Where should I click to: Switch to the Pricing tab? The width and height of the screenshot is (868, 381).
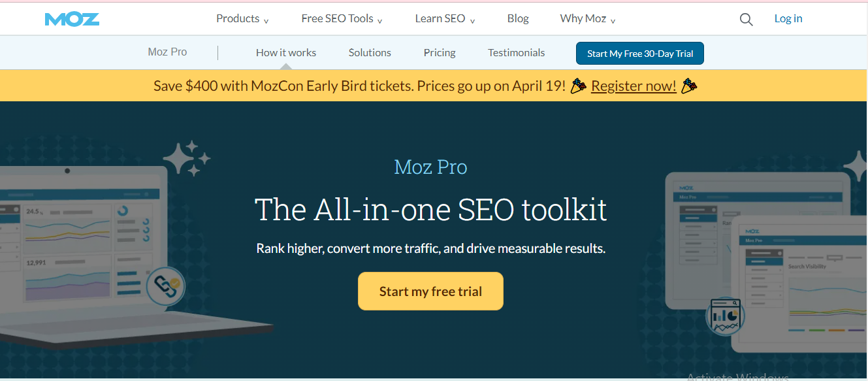tap(439, 52)
